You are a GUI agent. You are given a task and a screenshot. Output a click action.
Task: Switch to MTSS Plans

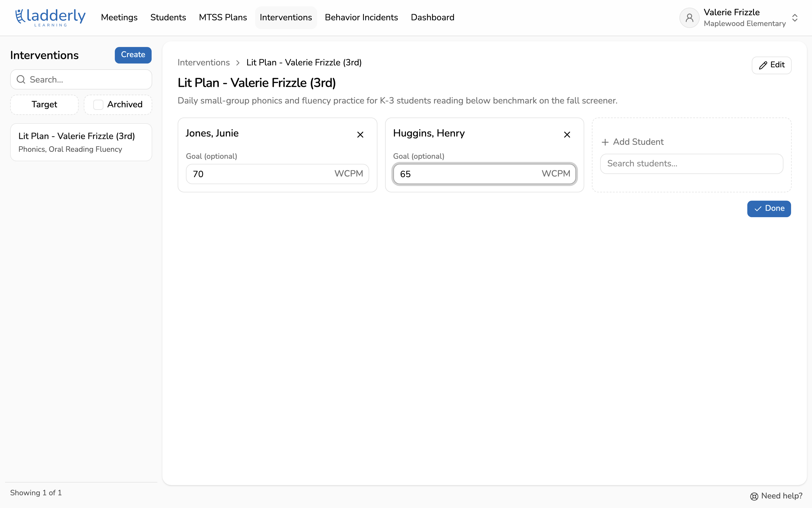click(x=223, y=18)
